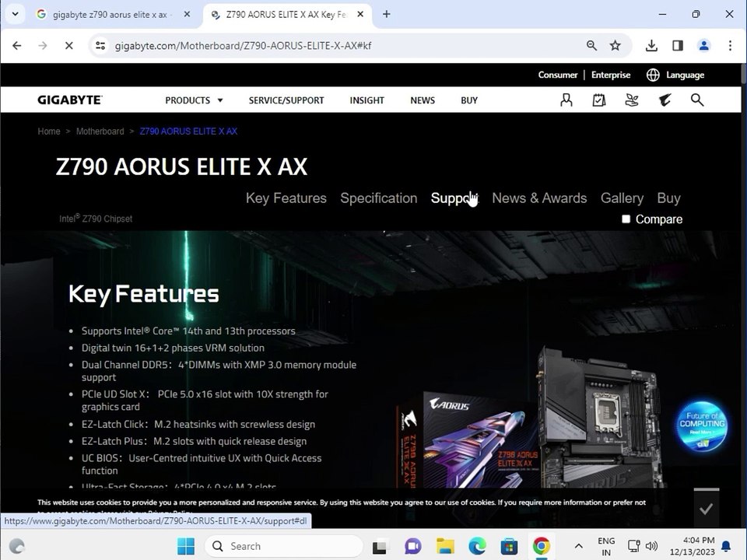Toggle the Chrome side panel

point(678,46)
